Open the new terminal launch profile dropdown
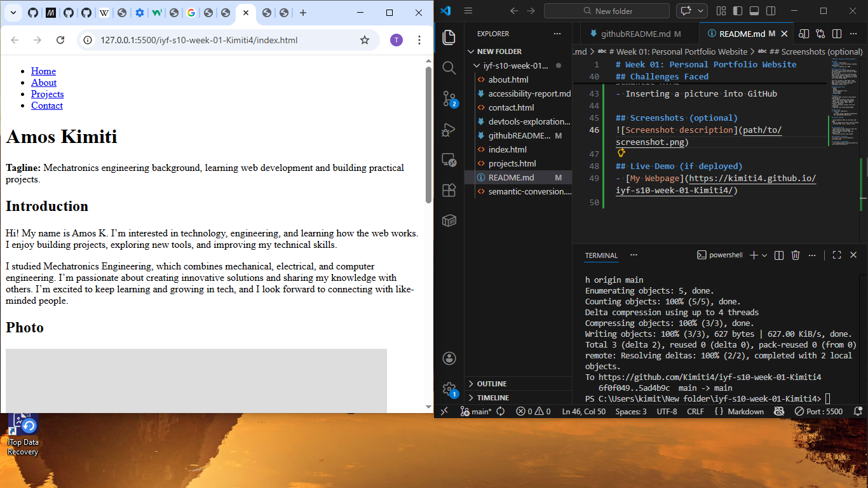868x488 pixels. (764, 255)
